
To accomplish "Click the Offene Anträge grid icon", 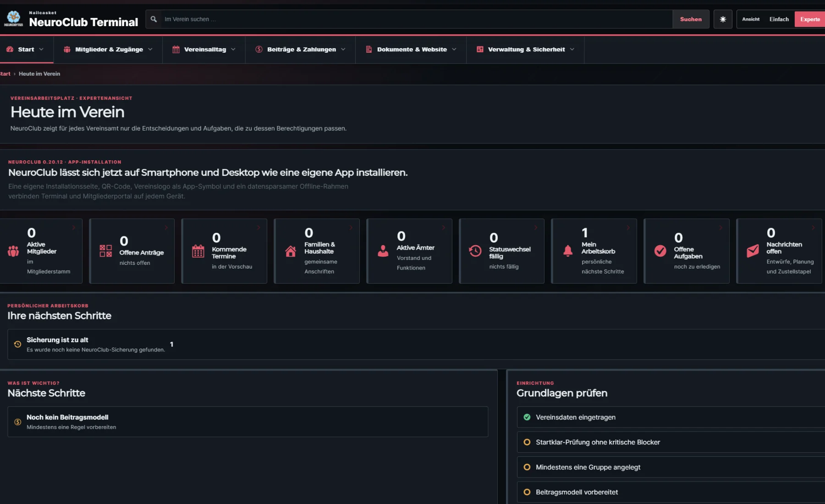I will coord(106,251).
